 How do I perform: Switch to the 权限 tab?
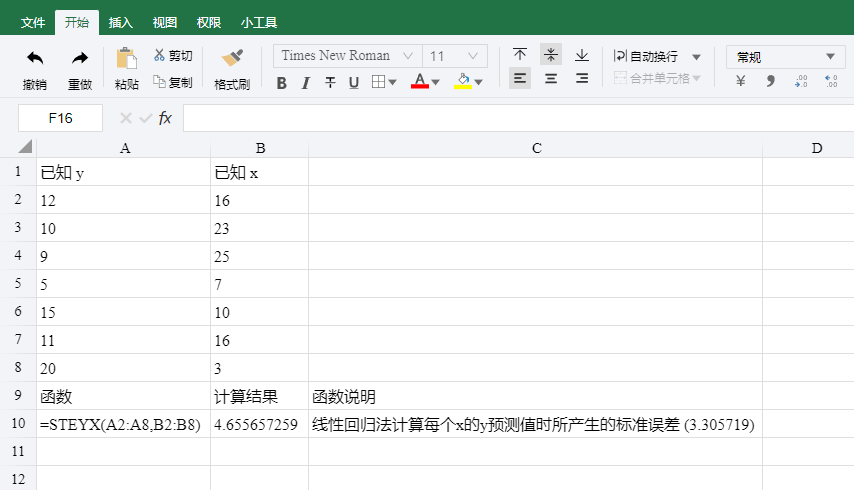point(209,23)
